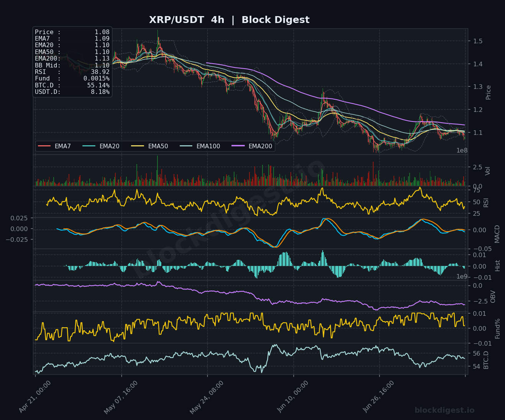
Task: Click the XRP/USDT 4h Block Digest title
Action: (x=229, y=20)
